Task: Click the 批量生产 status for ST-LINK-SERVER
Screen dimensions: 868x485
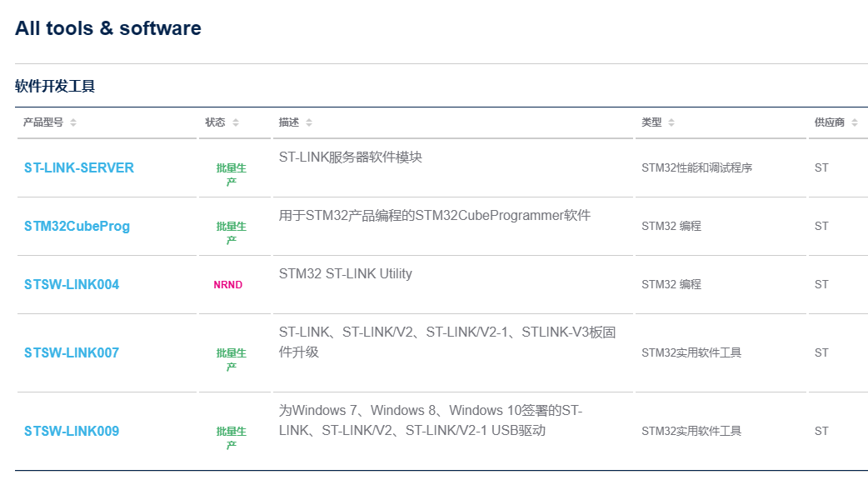Action: pos(232,174)
